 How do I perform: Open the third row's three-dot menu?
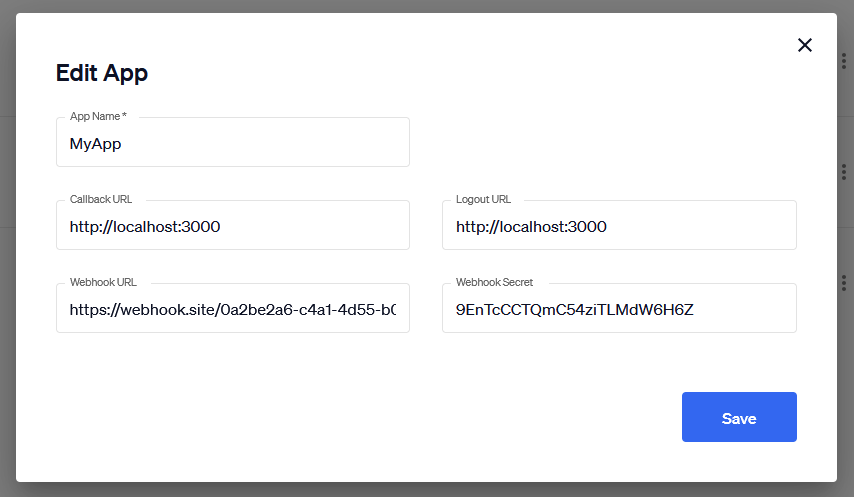pos(845,283)
